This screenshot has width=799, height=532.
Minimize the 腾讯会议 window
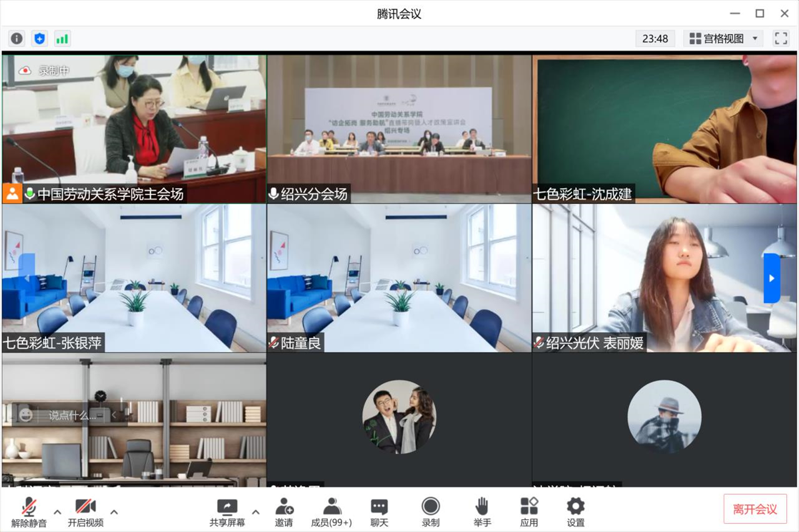735,14
